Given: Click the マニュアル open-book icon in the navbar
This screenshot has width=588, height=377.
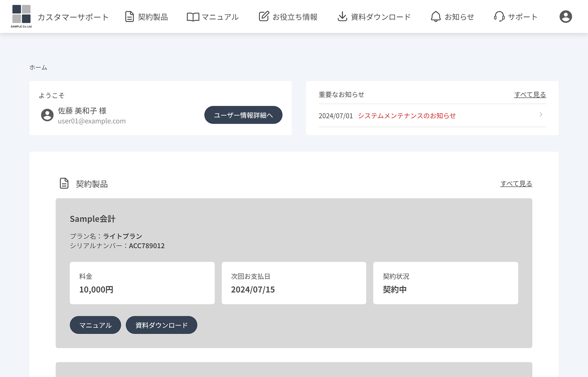Looking at the screenshot, I should 193,17.
